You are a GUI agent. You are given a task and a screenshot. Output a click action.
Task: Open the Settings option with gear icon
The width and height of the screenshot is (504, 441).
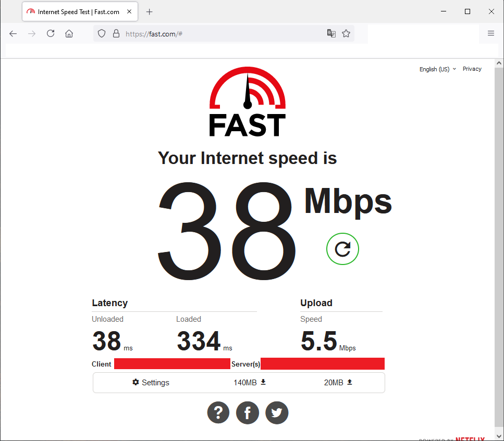tap(151, 382)
